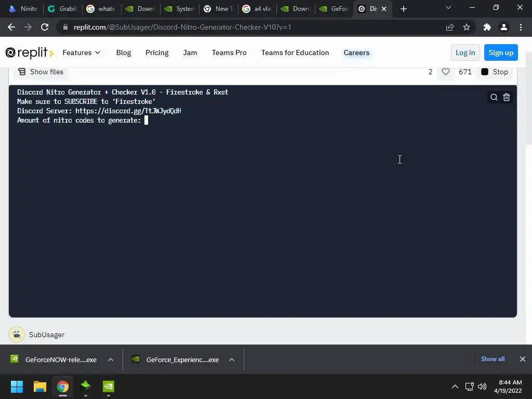Click the Discord server invite URL text

128,111
